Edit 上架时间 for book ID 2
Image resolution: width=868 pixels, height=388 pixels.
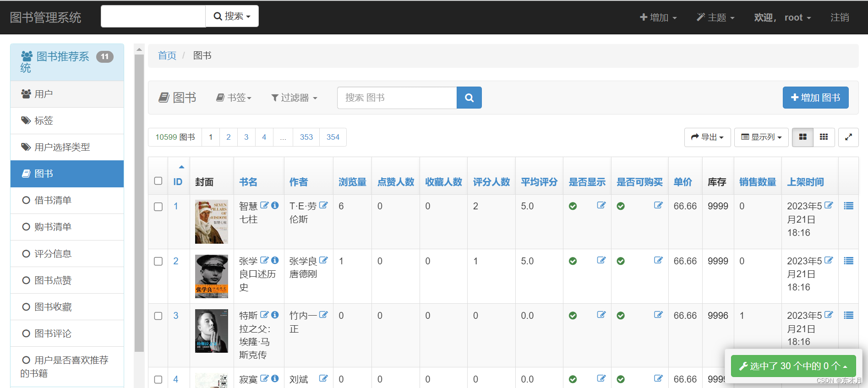829,260
